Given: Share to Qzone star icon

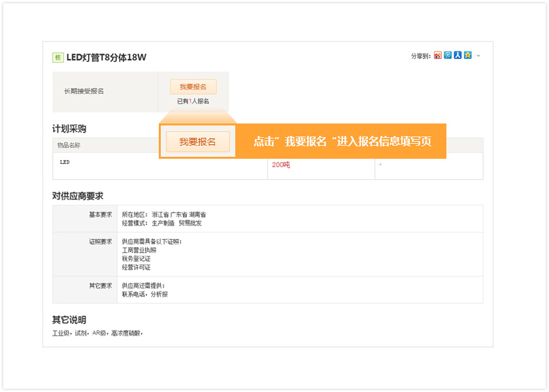Looking at the screenshot, I should (468, 56).
